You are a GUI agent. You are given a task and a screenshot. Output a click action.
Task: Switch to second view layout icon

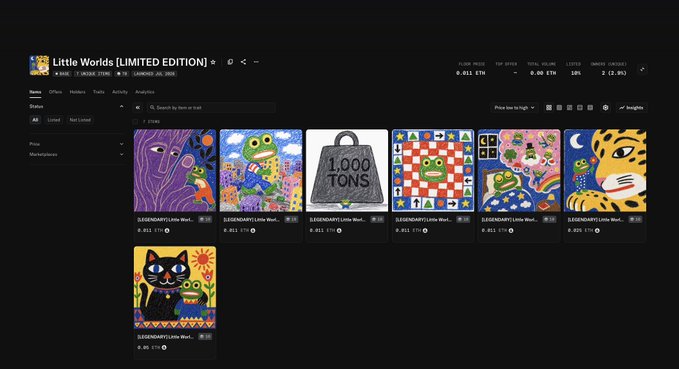559,107
